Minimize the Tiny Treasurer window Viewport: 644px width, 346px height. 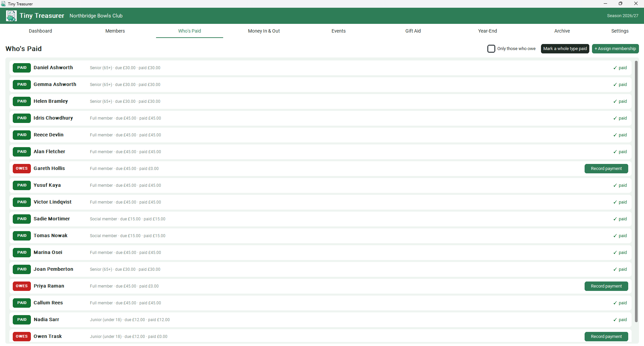605,4
